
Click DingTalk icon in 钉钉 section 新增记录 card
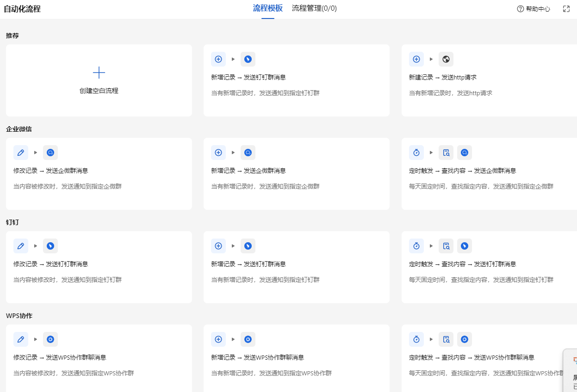point(248,246)
